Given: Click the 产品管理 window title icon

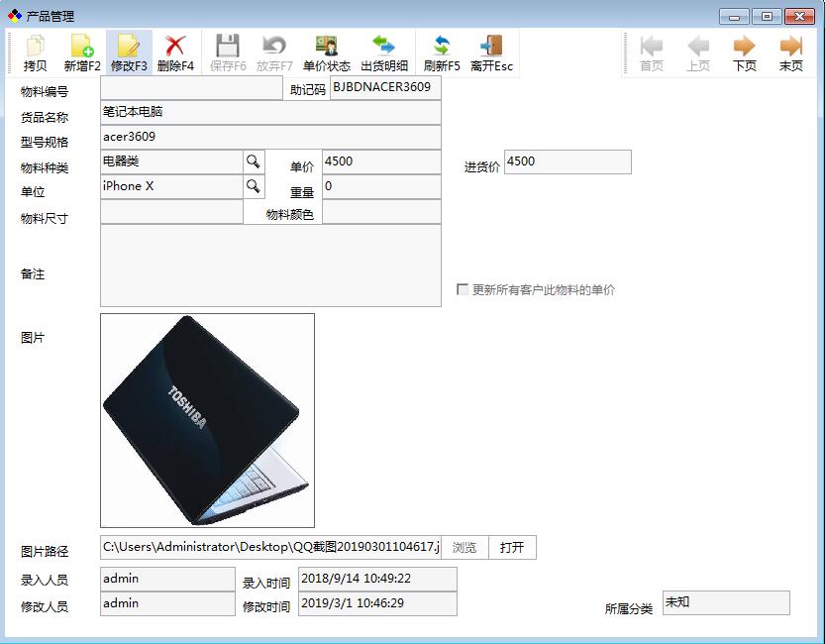Looking at the screenshot, I should [x=14, y=16].
